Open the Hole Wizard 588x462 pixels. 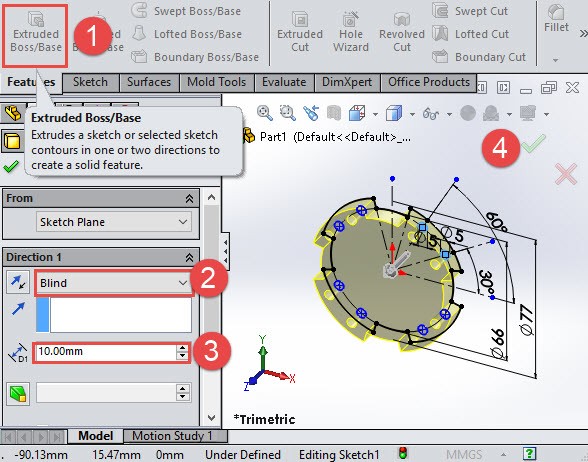coord(351,32)
